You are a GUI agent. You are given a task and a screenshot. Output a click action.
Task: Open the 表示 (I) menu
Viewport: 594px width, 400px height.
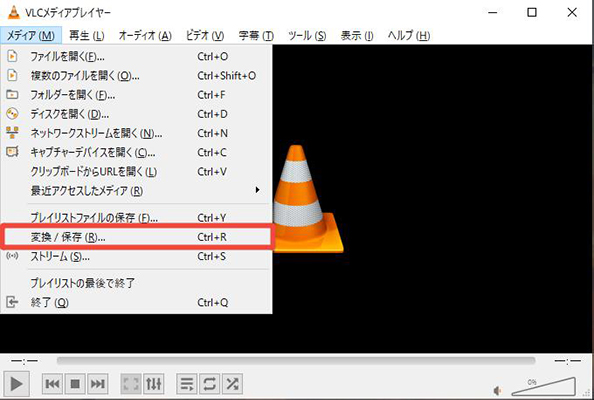(357, 36)
